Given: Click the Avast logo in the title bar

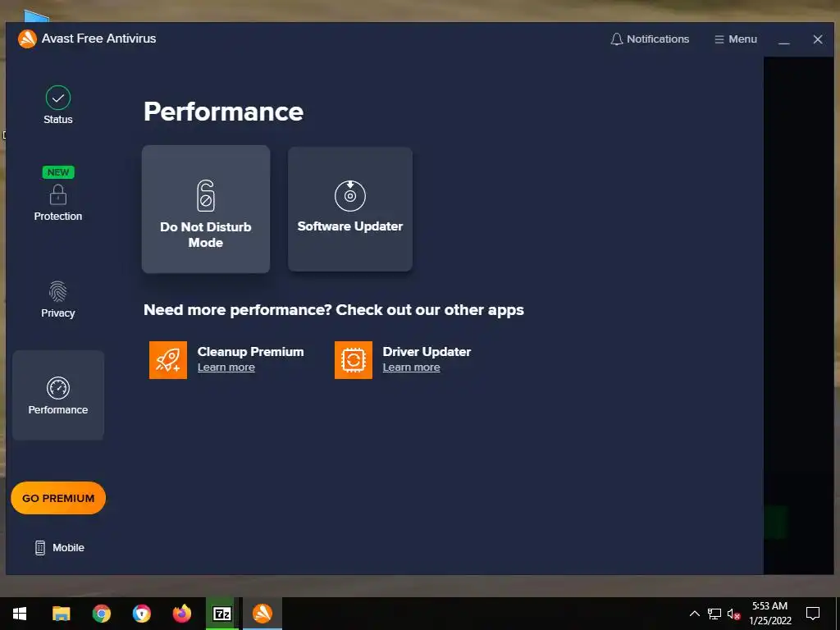Looking at the screenshot, I should click(x=27, y=39).
